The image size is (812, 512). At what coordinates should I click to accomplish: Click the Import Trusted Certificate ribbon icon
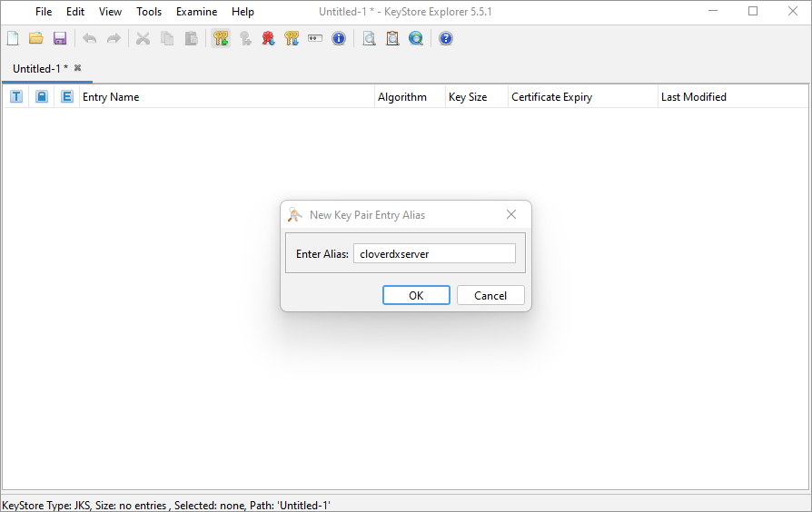268,38
